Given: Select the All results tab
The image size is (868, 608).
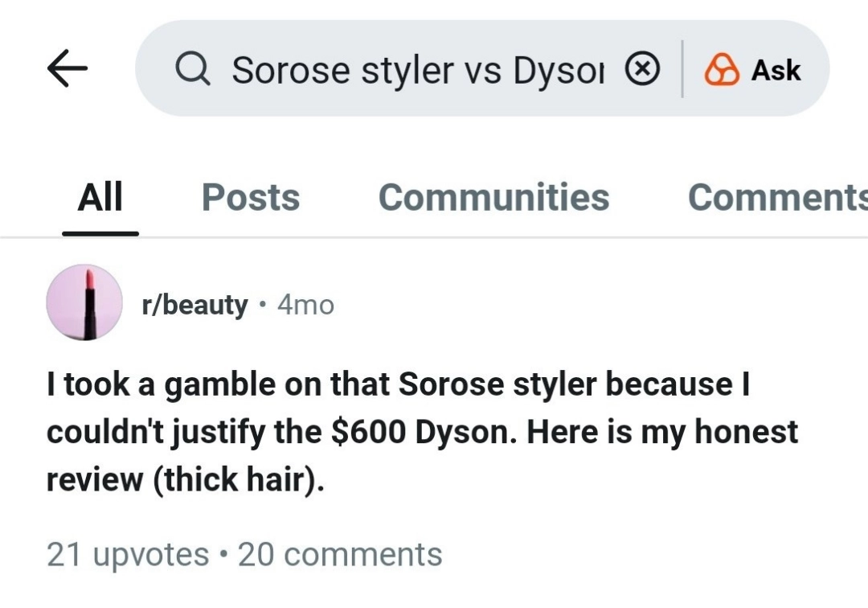Looking at the screenshot, I should click(x=99, y=197).
